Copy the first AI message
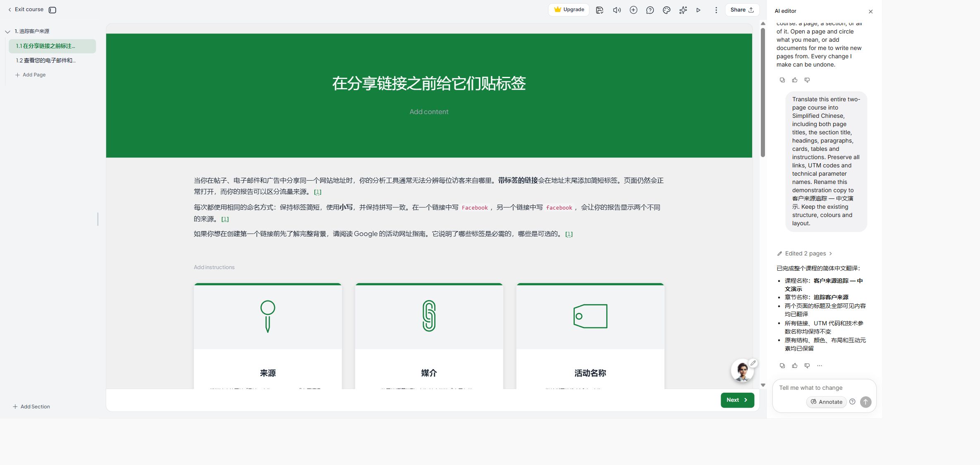Image resolution: width=980 pixels, height=465 pixels. tap(782, 80)
